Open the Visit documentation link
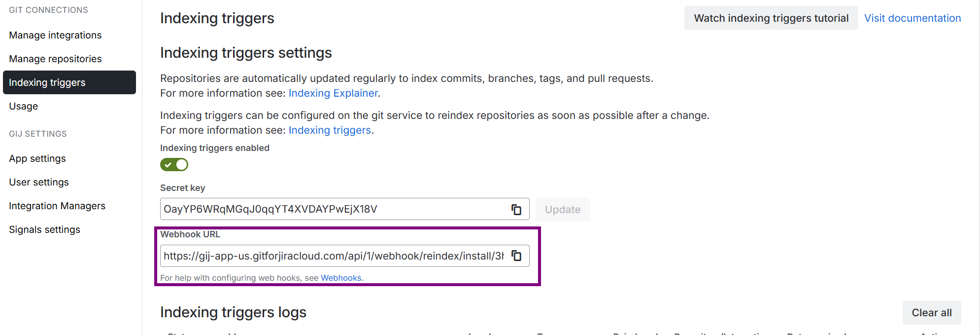The height and width of the screenshot is (335, 980). click(x=912, y=18)
